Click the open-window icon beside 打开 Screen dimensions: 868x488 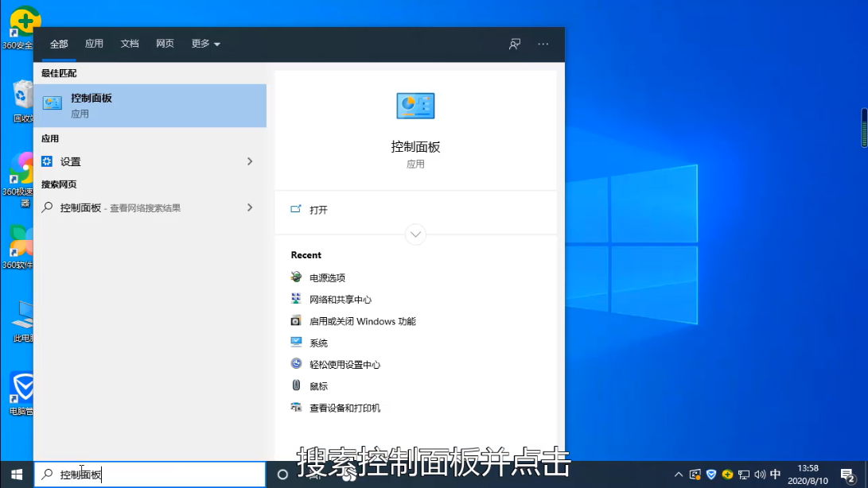[x=296, y=209]
